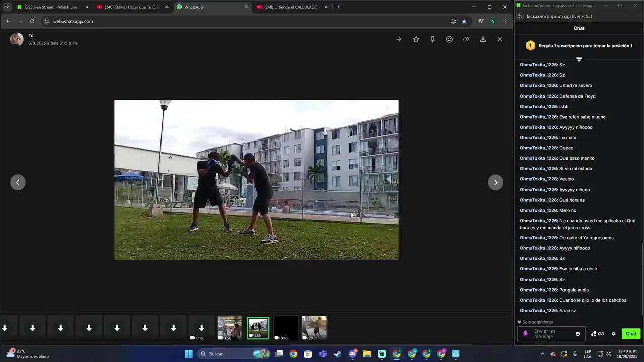
Task: Download the media from viewer toolbar
Action: point(483,39)
